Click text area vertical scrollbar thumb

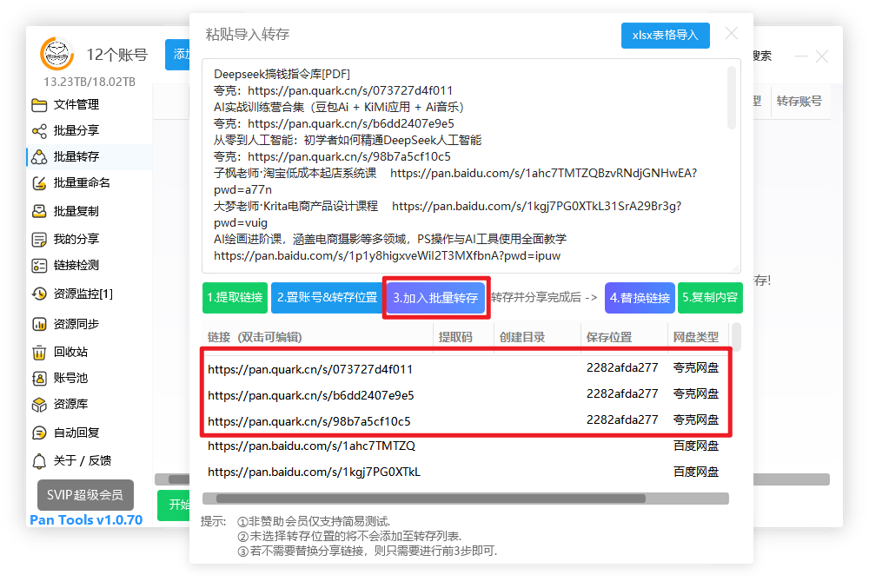732,98
